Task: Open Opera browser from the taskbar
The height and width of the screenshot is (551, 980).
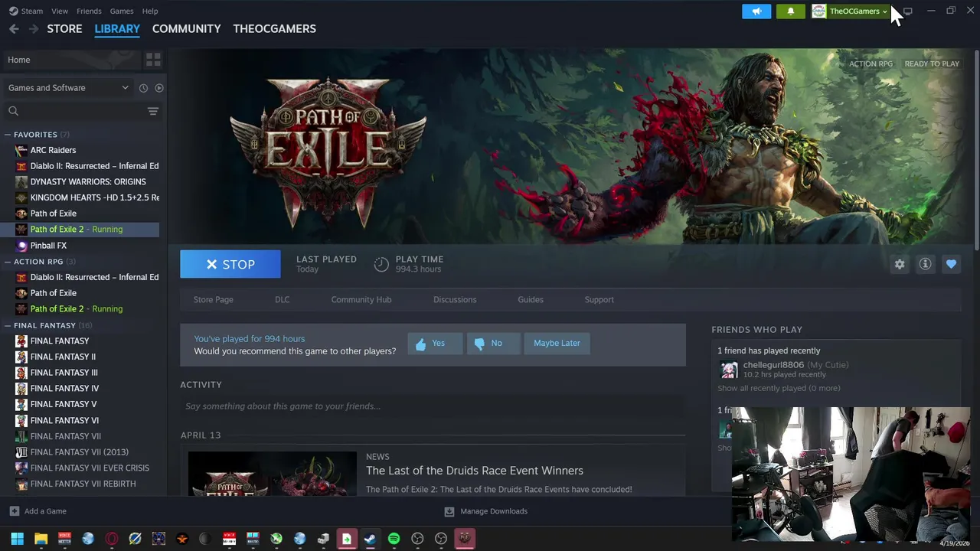Action: click(x=112, y=539)
